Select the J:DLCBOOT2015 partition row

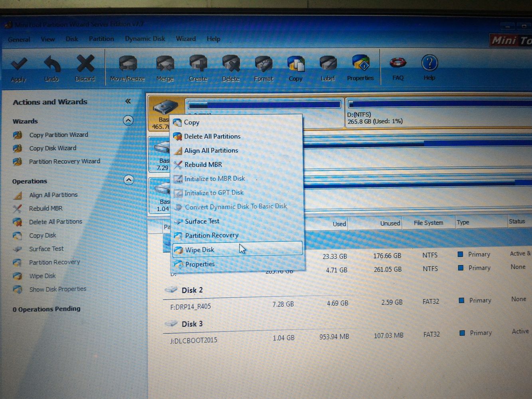[x=347, y=337]
